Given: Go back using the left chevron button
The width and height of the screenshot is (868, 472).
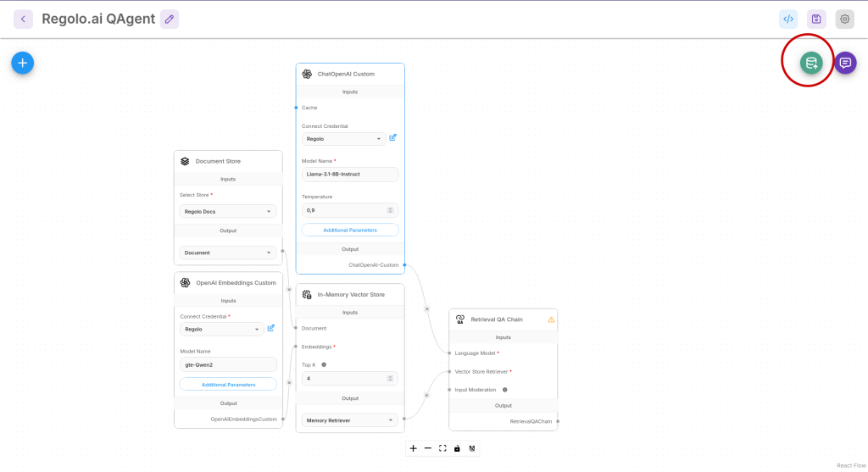Looking at the screenshot, I should (x=23, y=19).
